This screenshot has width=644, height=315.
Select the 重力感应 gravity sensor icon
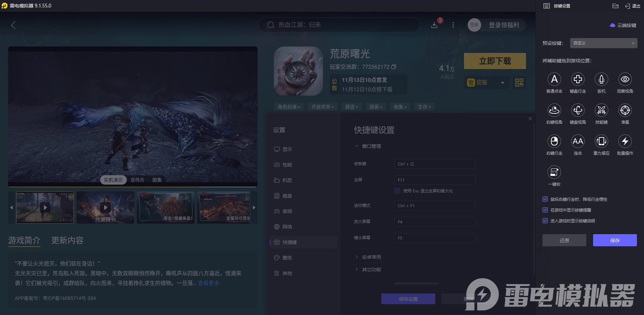pyautogui.click(x=601, y=141)
